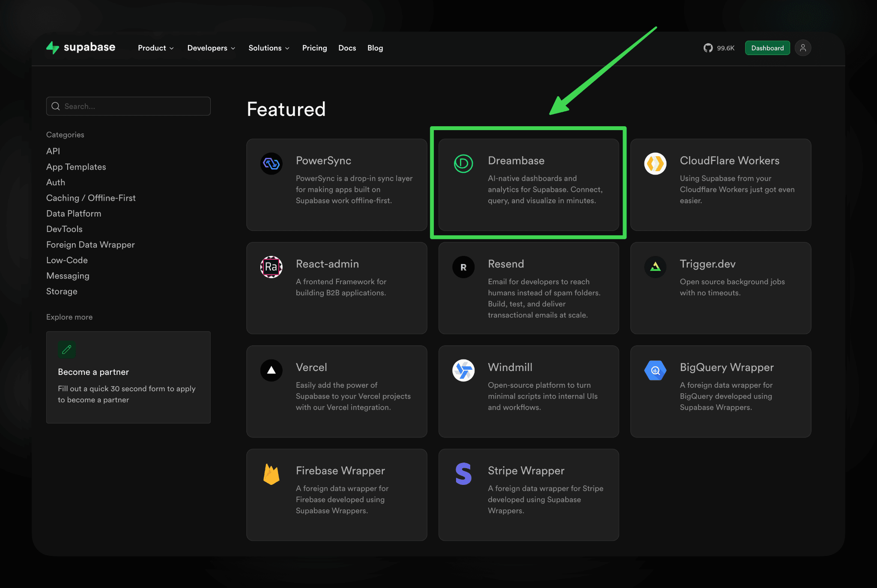Click the Firebase flame icon
Screen dimensions: 877x588
pyautogui.click(x=271, y=474)
